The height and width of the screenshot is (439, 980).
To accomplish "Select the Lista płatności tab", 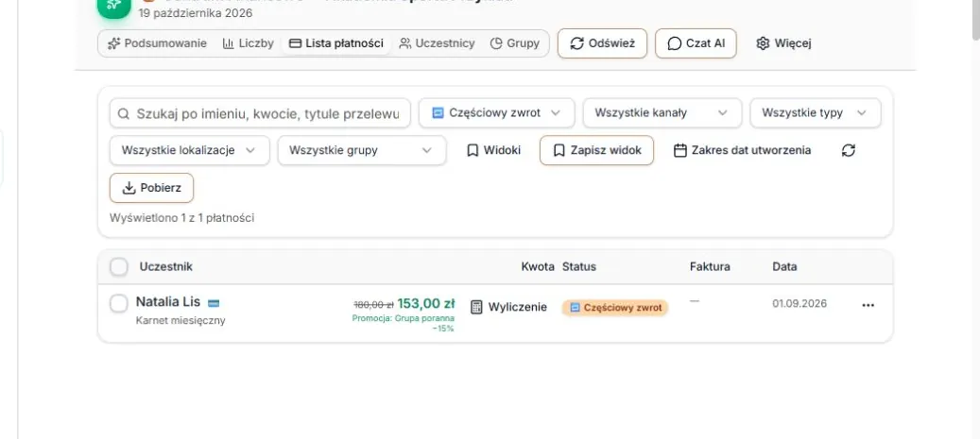I will tap(336, 43).
